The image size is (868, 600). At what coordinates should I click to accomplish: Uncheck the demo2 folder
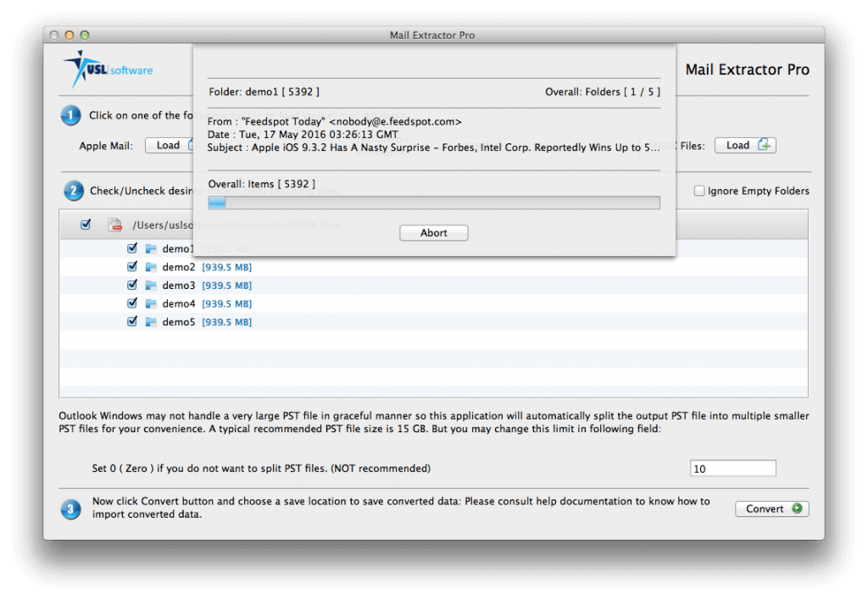point(132,266)
